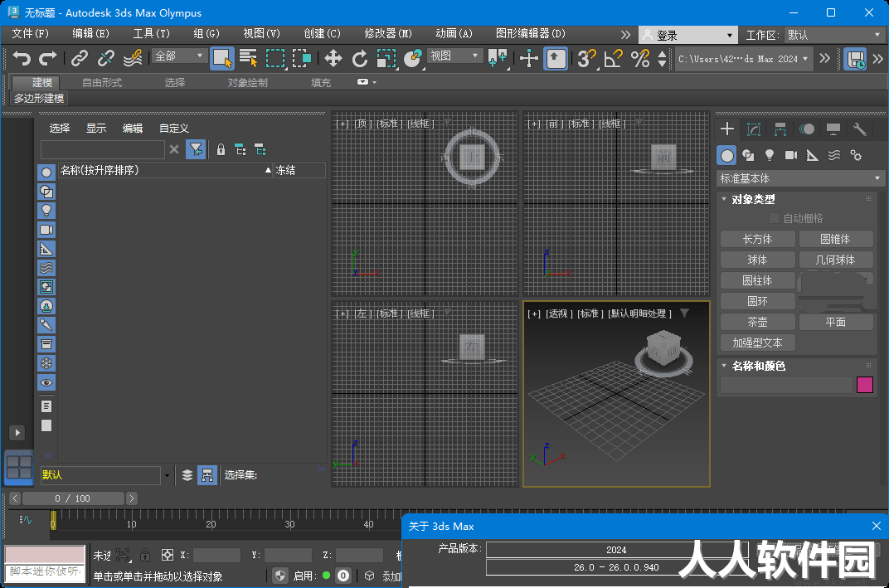
Task: Select the Shapes category in the Create panel
Action: (x=748, y=155)
